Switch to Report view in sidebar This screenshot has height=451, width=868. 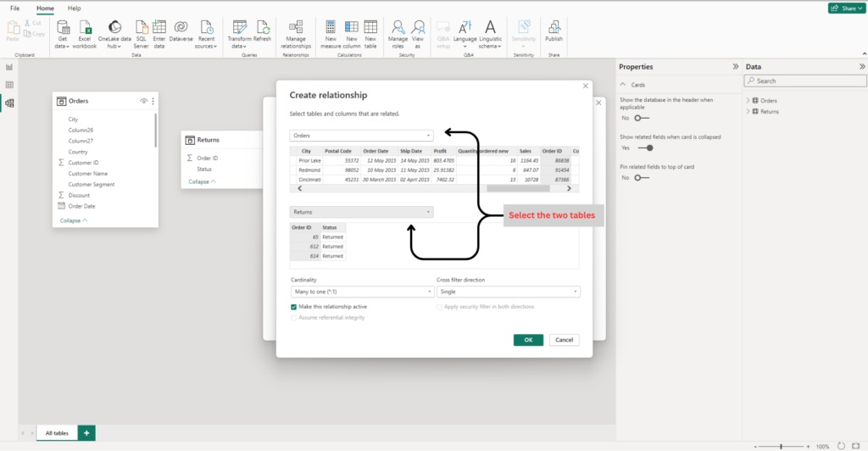pos(9,67)
